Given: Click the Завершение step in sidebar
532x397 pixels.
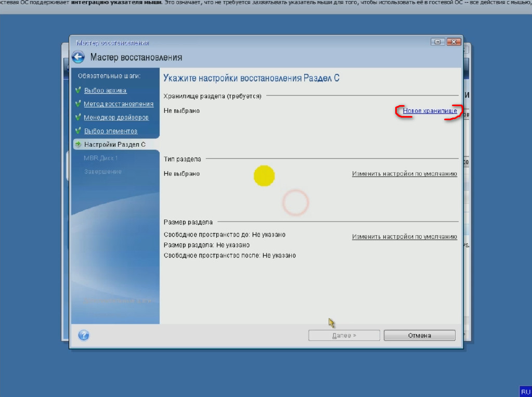Looking at the screenshot, I should pyautogui.click(x=104, y=171).
